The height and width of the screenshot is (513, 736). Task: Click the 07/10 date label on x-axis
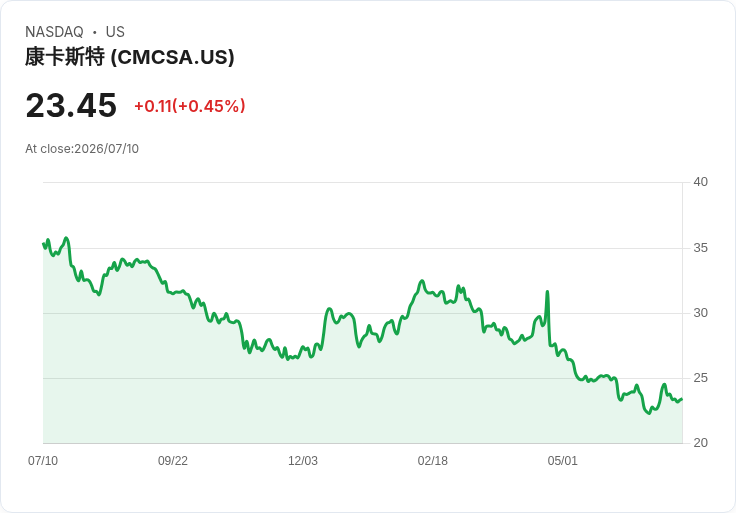[x=43, y=460]
